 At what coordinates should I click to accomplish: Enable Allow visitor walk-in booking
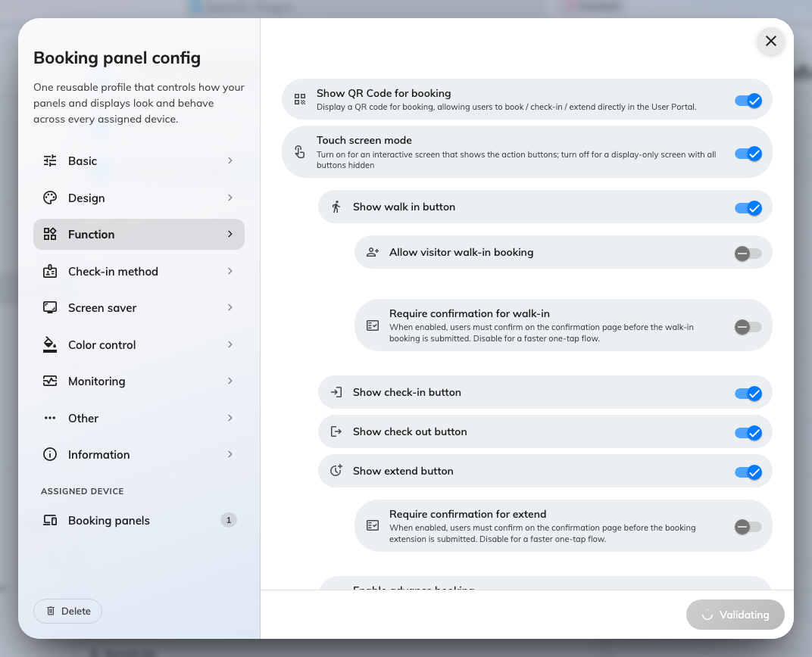[748, 254]
